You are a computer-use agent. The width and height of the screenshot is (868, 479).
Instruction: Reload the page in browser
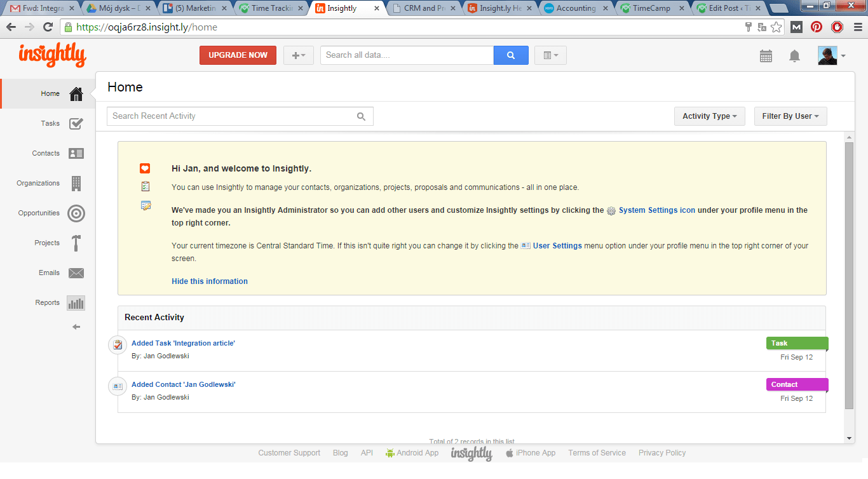(x=48, y=27)
